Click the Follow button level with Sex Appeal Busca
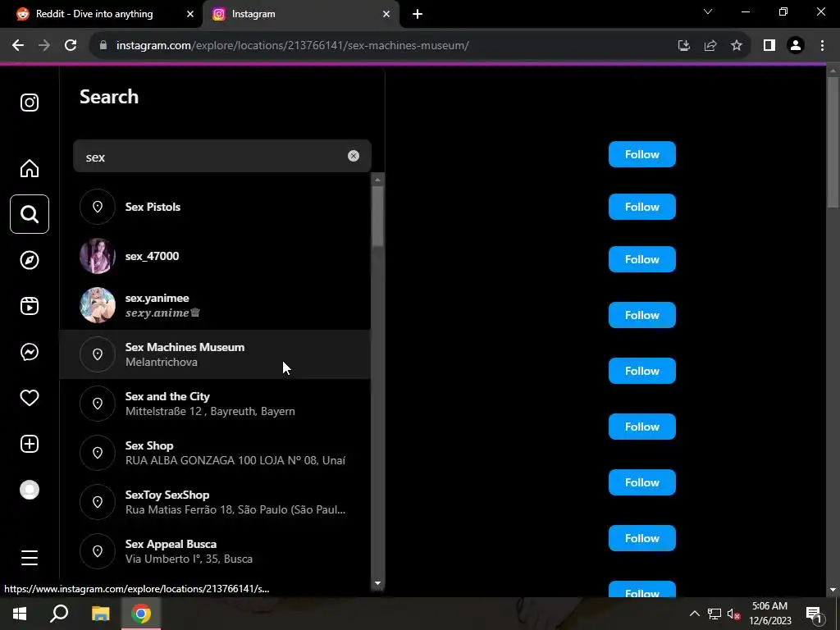840x630 pixels. pos(641,538)
